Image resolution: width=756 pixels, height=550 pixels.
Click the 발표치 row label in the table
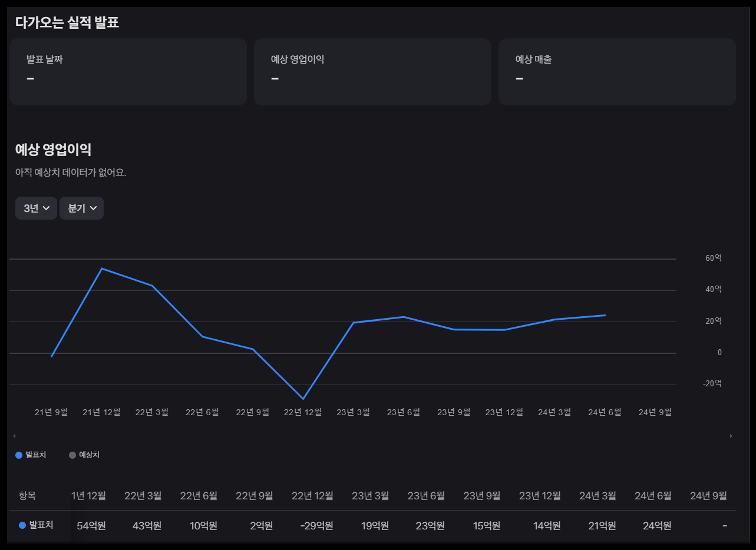(36, 525)
